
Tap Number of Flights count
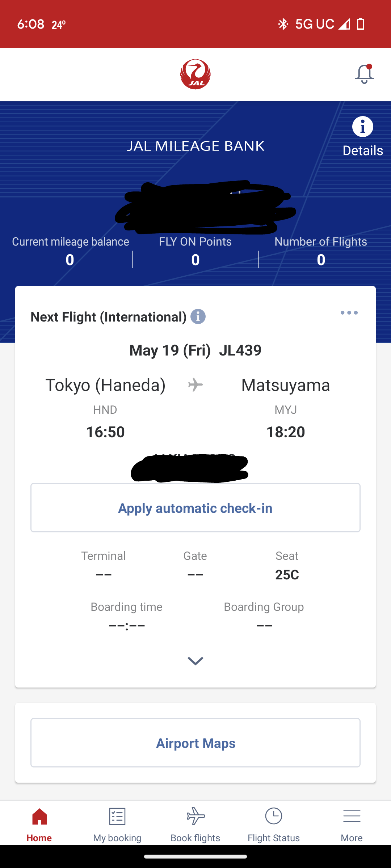point(321,260)
